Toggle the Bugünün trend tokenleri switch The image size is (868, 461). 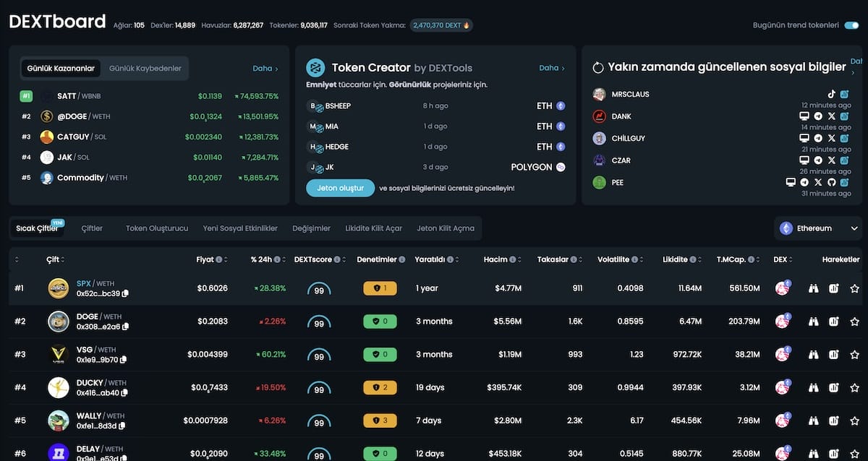(x=851, y=25)
